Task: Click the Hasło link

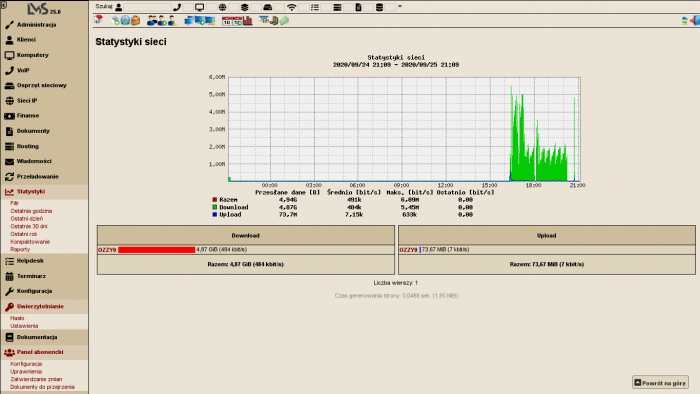Action: pos(17,318)
